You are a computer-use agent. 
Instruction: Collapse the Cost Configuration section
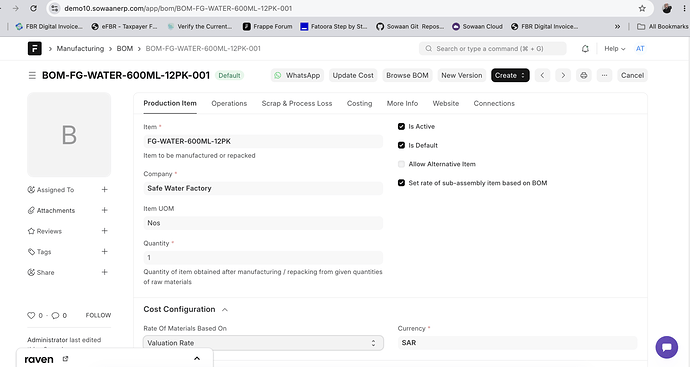coord(225,310)
